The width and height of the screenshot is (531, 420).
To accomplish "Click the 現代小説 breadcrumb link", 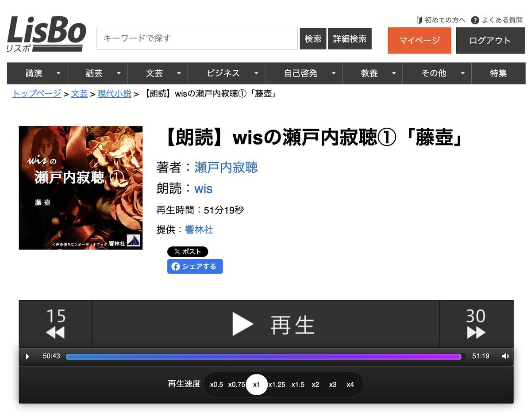I will (115, 94).
